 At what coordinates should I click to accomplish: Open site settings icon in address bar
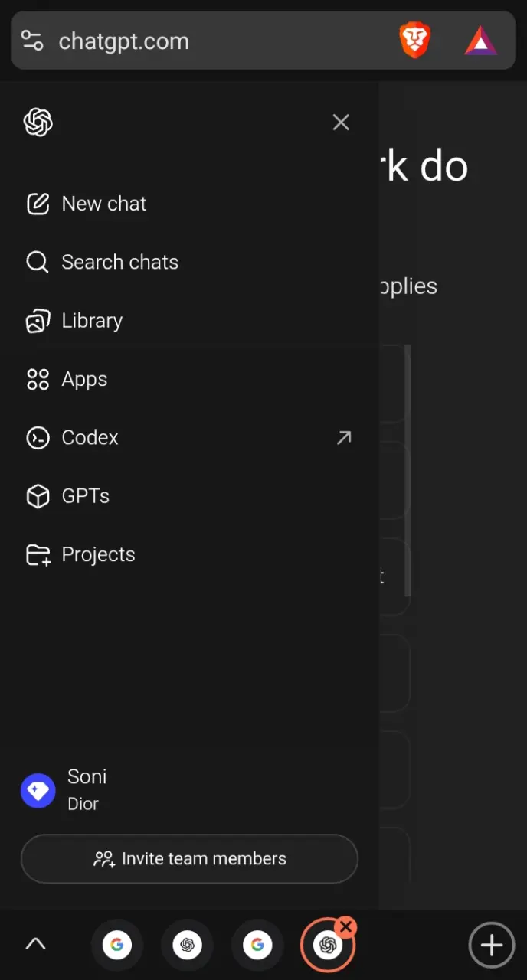[x=32, y=41]
